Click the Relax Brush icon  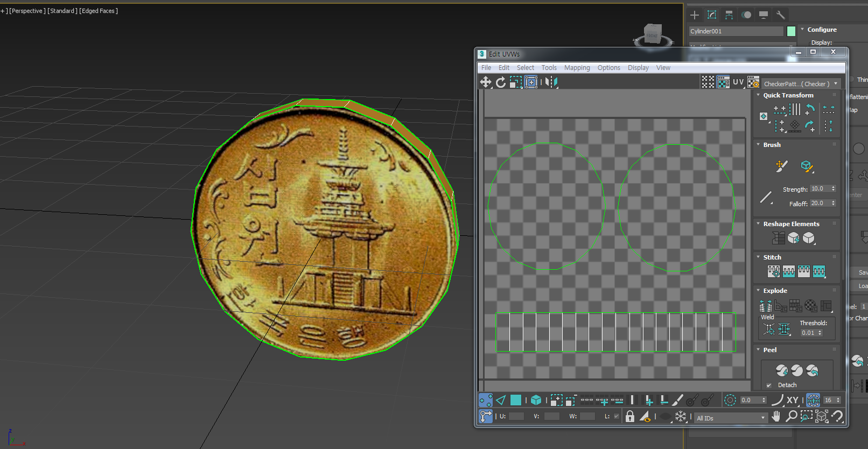point(807,166)
